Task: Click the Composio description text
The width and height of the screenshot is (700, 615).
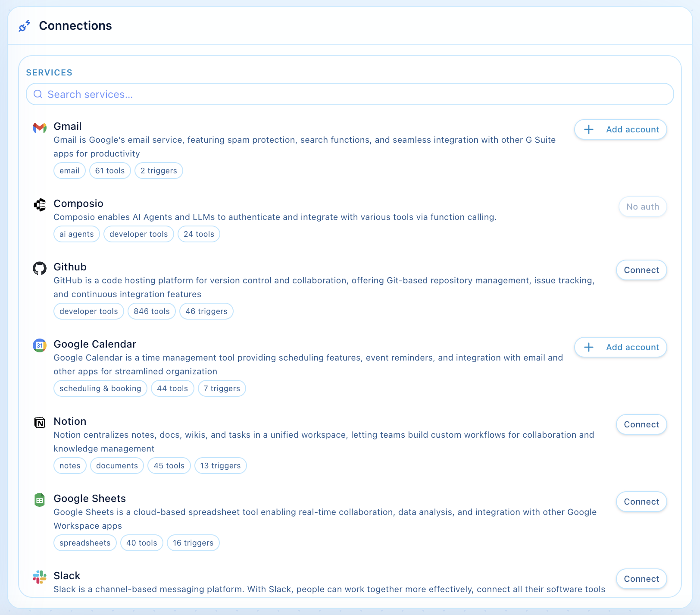Action: (275, 217)
